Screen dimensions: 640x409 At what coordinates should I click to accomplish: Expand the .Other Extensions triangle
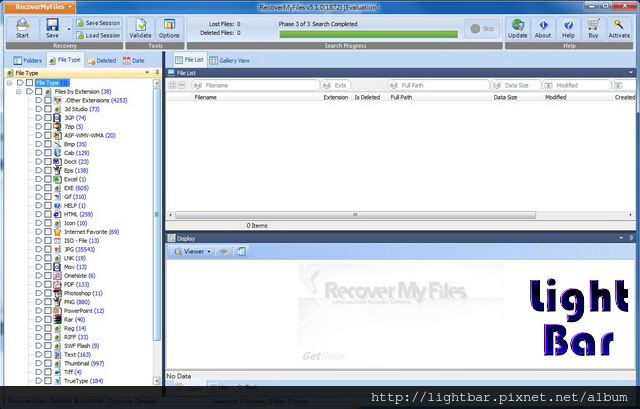tap(38, 100)
